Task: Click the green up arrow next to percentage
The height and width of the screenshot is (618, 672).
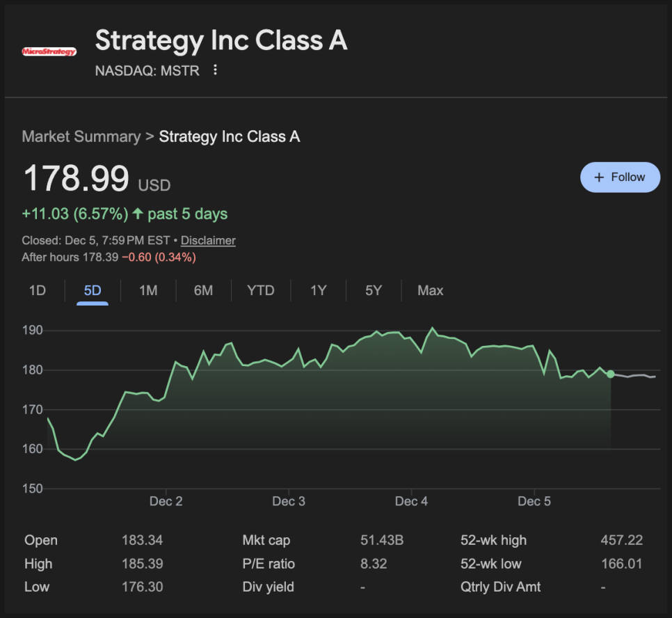Action: [x=138, y=214]
